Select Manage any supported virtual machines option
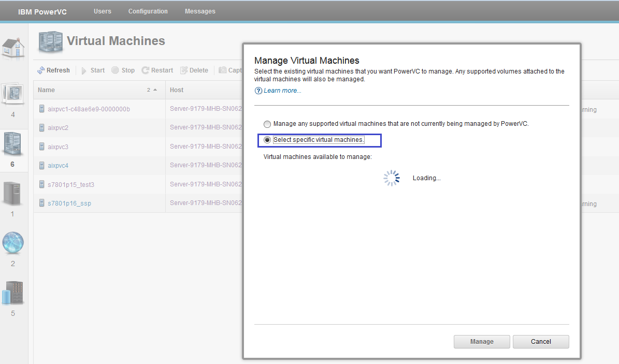619x364 pixels. (x=267, y=124)
